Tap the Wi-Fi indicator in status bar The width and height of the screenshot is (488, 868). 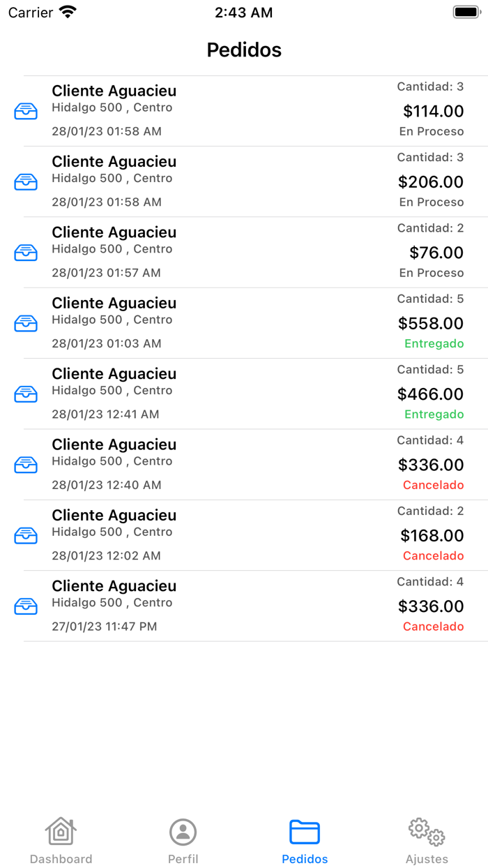point(68,12)
